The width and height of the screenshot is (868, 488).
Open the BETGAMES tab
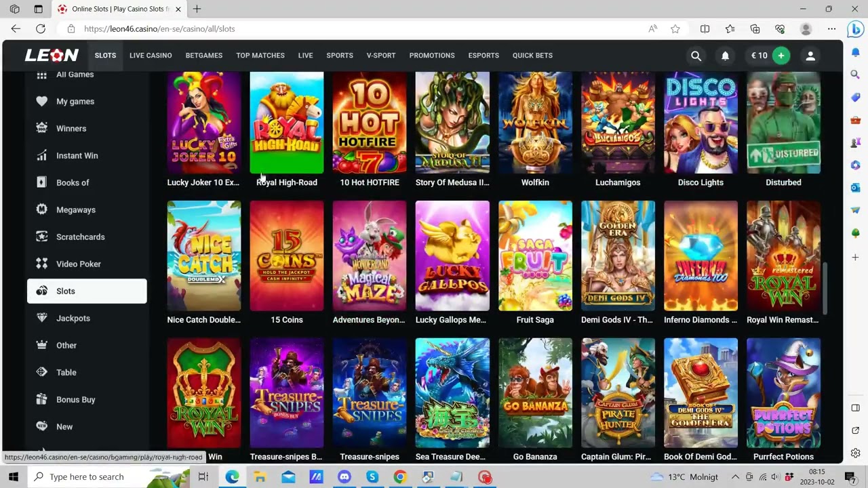point(204,56)
